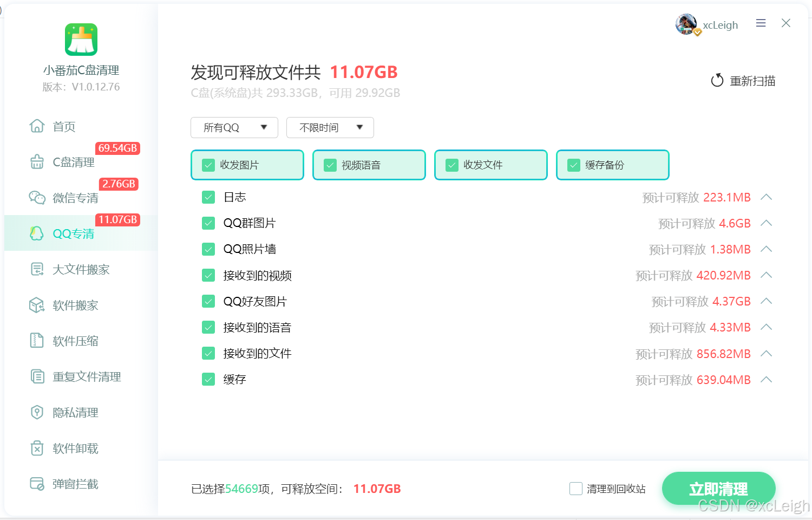812x520 pixels.
Task: Open 重复文件清理 sidebar entry
Action: 81,376
